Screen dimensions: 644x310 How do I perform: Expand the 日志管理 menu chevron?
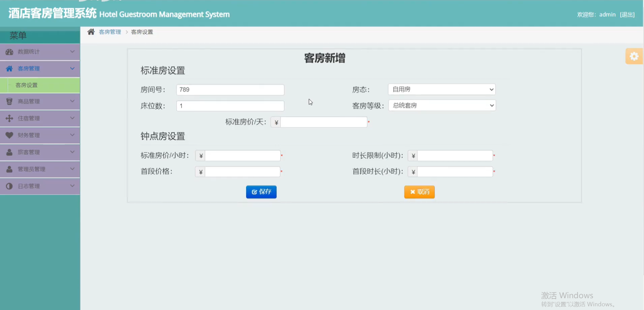click(72, 186)
